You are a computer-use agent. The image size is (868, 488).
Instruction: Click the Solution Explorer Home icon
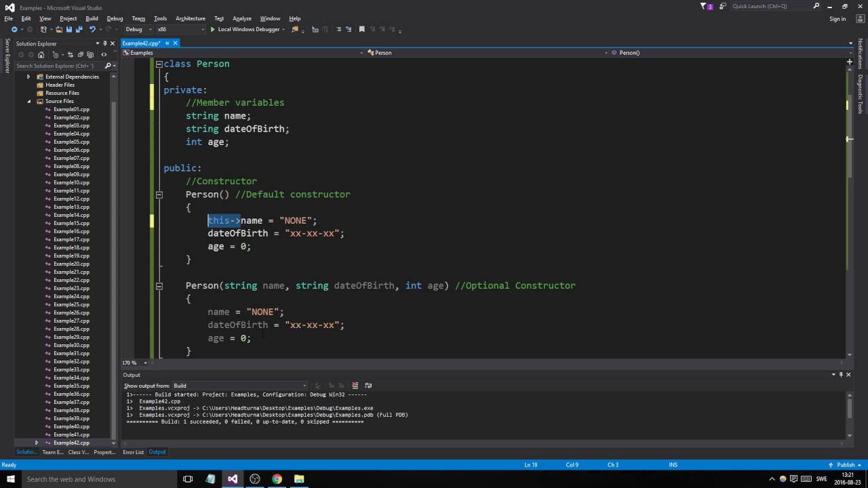click(x=41, y=55)
